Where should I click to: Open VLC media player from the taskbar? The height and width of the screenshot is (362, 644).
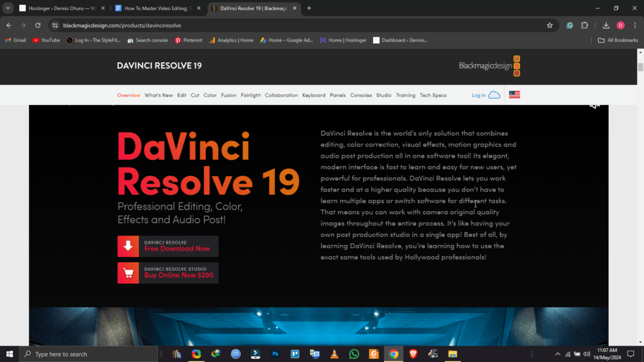(335, 354)
